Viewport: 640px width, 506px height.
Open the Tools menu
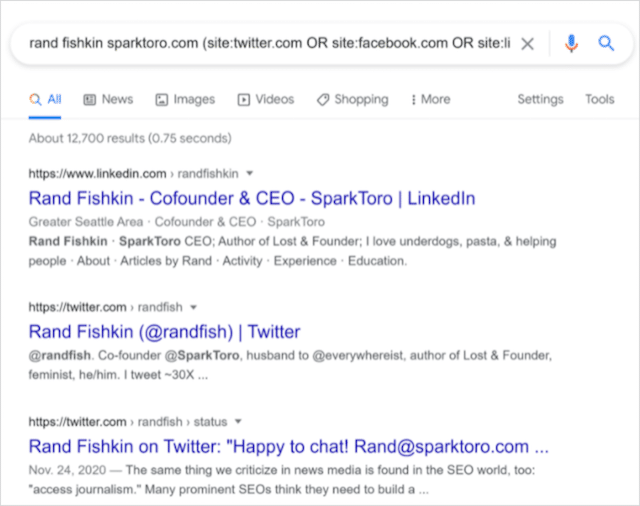point(599,100)
